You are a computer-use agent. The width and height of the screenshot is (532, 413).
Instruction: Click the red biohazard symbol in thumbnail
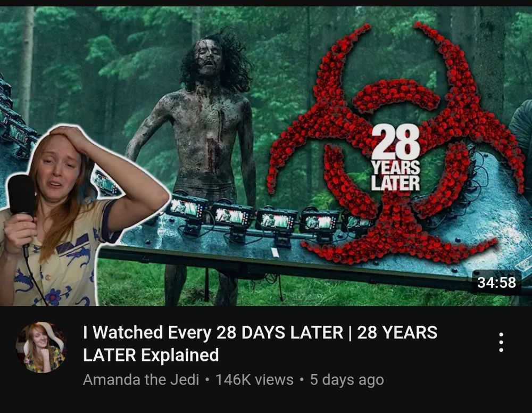(x=395, y=143)
